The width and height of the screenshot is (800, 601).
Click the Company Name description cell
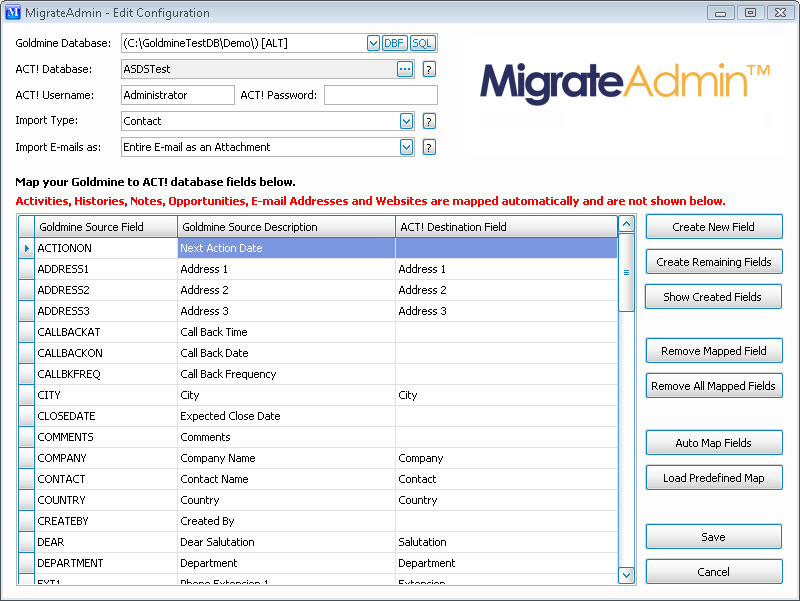286,458
